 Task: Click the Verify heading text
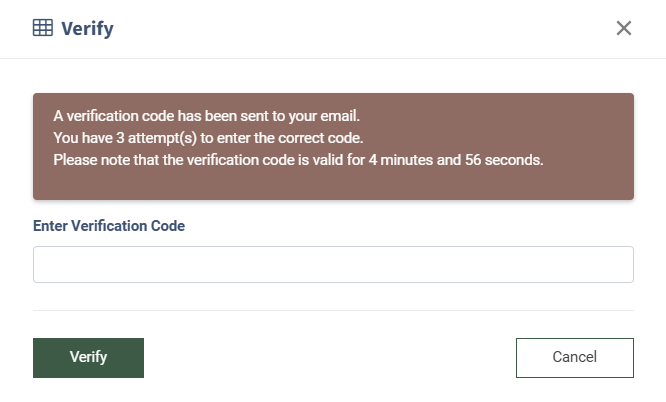pyautogui.click(x=87, y=29)
